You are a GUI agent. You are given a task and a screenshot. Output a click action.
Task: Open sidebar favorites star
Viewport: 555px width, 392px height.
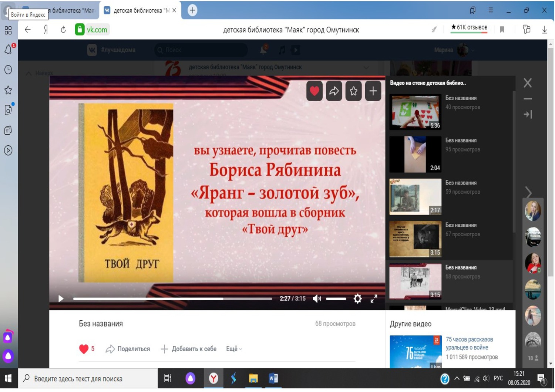[8, 90]
